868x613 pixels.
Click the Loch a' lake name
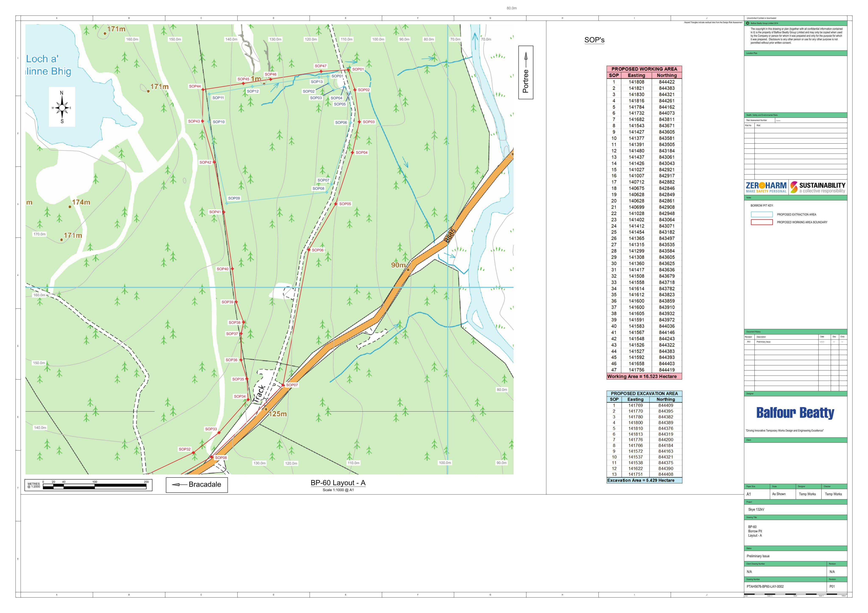point(42,59)
